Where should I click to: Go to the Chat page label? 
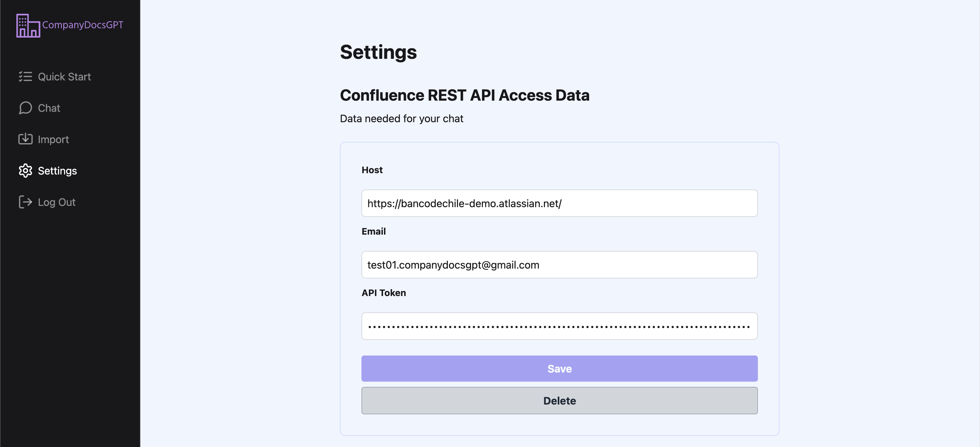(x=49, y=108)
